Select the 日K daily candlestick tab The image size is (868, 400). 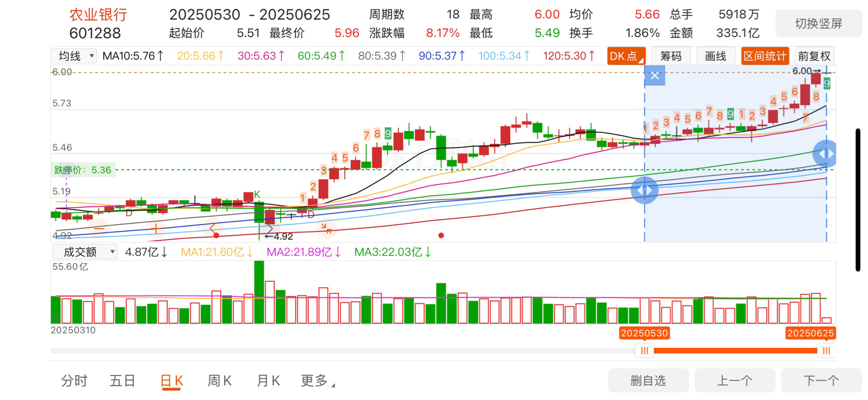pyautogui.click(x=172, y=381)
